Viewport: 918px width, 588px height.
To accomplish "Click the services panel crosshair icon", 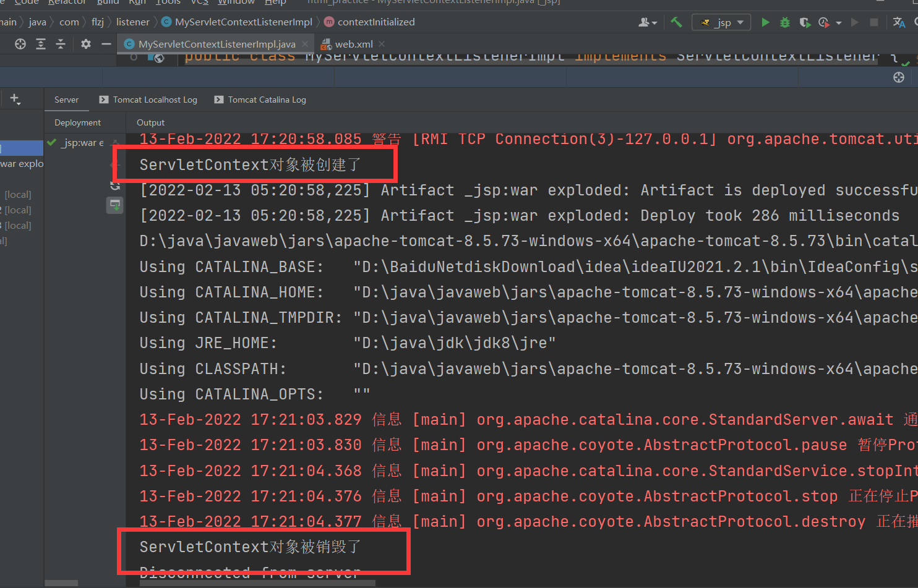I will click(x=899, y=77).
